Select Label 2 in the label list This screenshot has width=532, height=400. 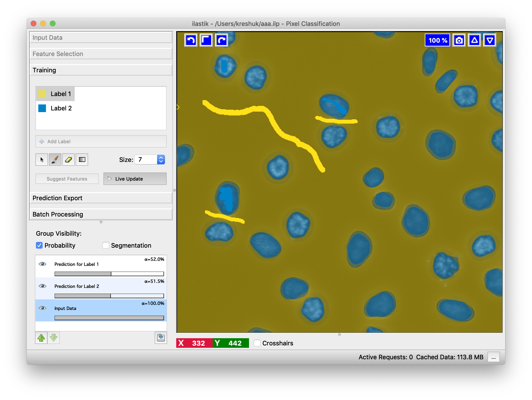56,108
